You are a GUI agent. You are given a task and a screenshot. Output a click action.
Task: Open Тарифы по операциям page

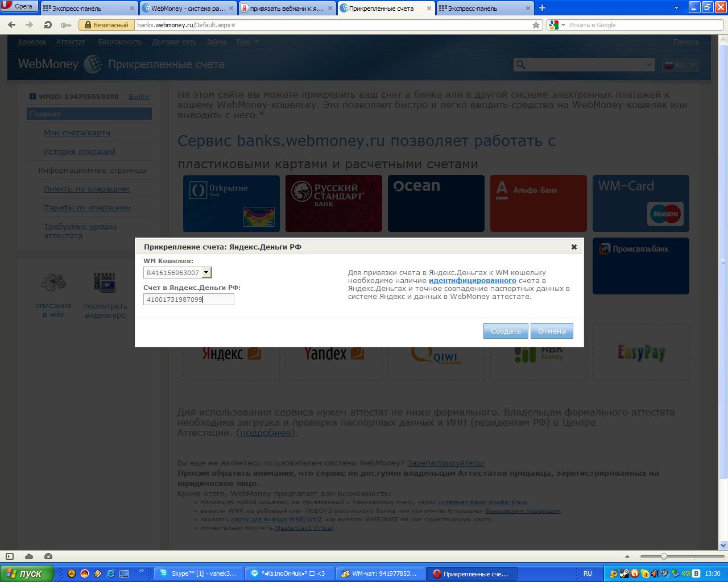(x=87, y=208)
